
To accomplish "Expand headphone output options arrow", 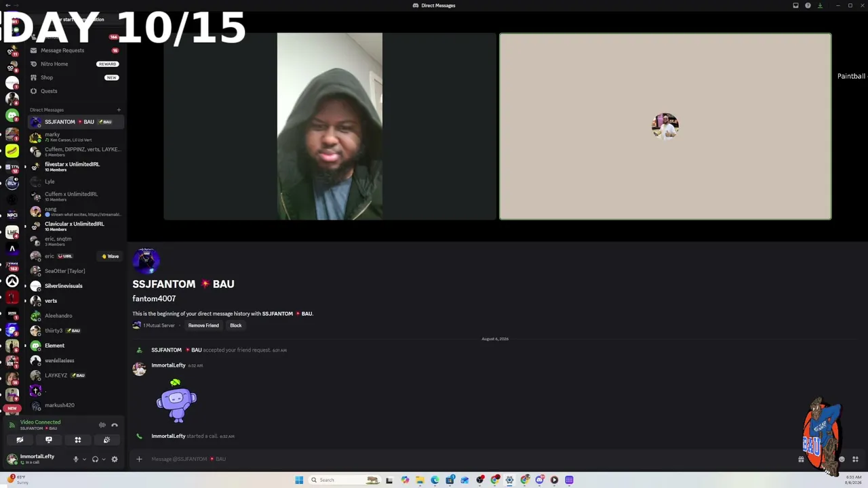I will (x=103, y=459).
